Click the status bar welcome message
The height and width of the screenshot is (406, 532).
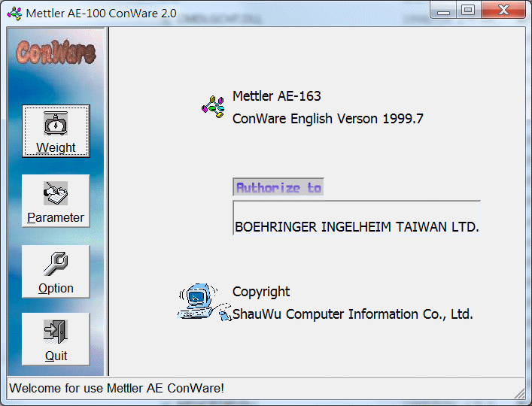pyautogui.click(x=117, y=389)
